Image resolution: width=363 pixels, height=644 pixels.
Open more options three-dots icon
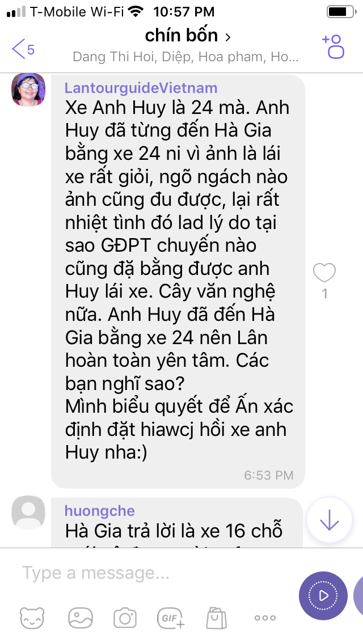coord(265,617)
